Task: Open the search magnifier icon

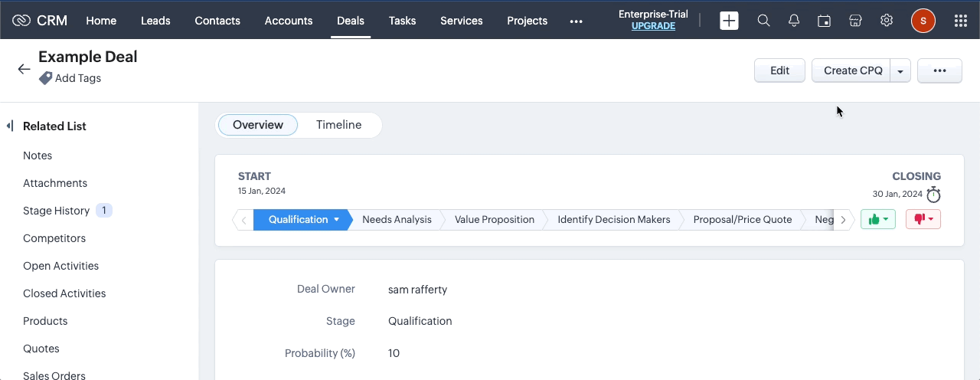Action: [x=763, y=21]
